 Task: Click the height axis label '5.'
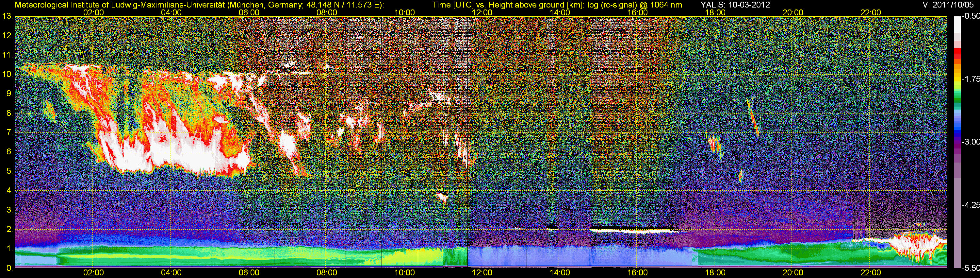tap(9, 171)
